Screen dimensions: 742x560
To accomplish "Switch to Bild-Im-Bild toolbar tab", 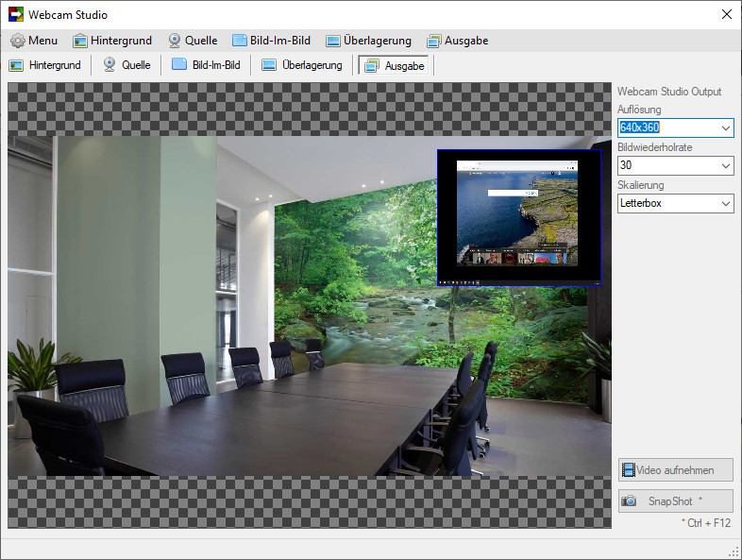I will (x=206, y=65).
